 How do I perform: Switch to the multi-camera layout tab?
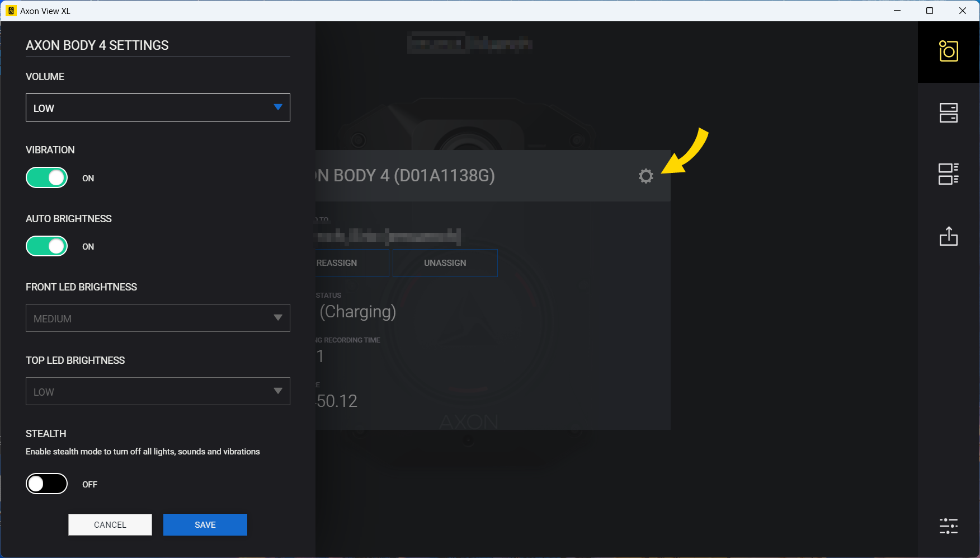pyautogui.click(x=949, y=174)
